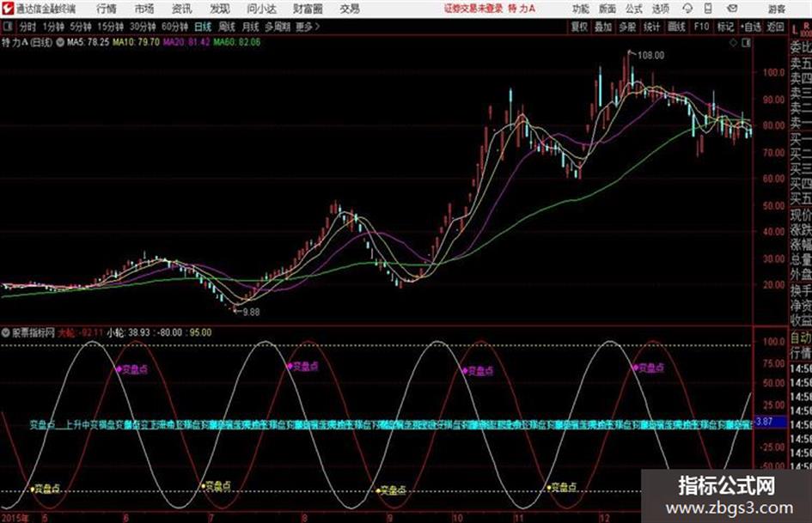Open the 多周期 view

point(278,27)
